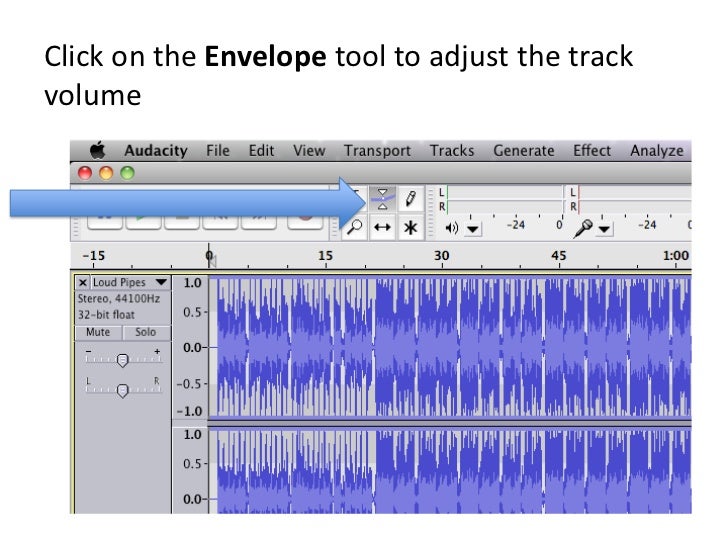Click the upper channel vertical scale at -1.0
This screenshot has height=546, width=728.
pyautogui.click(x=189, y=412)
